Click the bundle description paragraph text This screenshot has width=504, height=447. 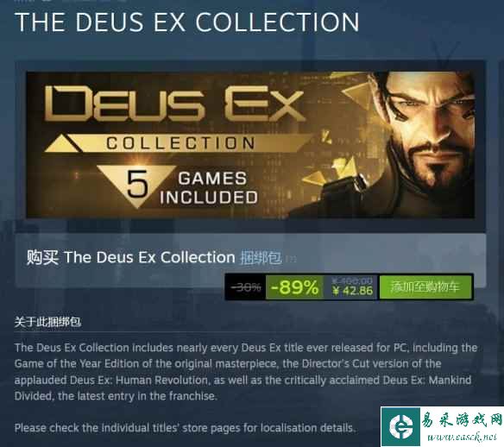(246, 372)
